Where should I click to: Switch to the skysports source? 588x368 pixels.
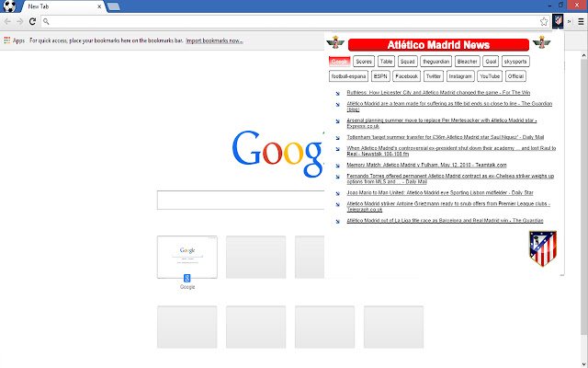click(516, 62)
